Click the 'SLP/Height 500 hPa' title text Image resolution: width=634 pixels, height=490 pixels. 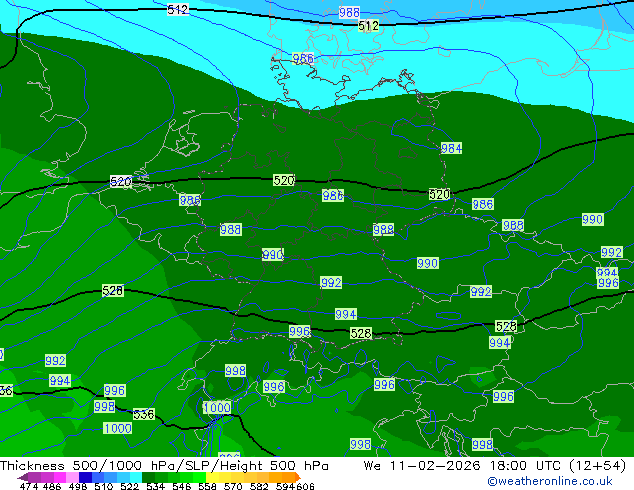click(256, 466)
